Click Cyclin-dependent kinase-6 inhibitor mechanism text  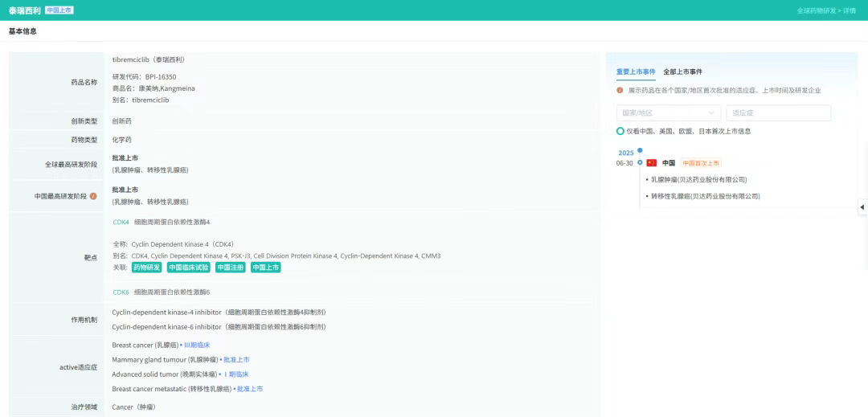pyautogui.click(x=219, y=327)
